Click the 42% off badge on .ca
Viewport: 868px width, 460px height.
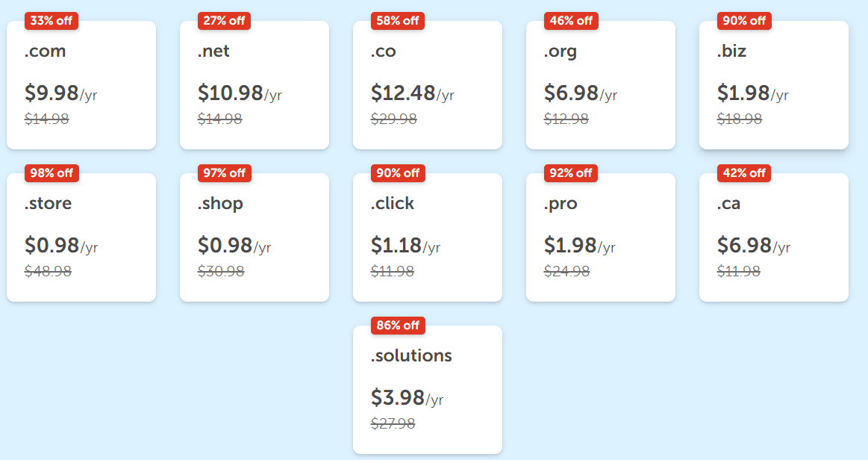coord(743,173)
